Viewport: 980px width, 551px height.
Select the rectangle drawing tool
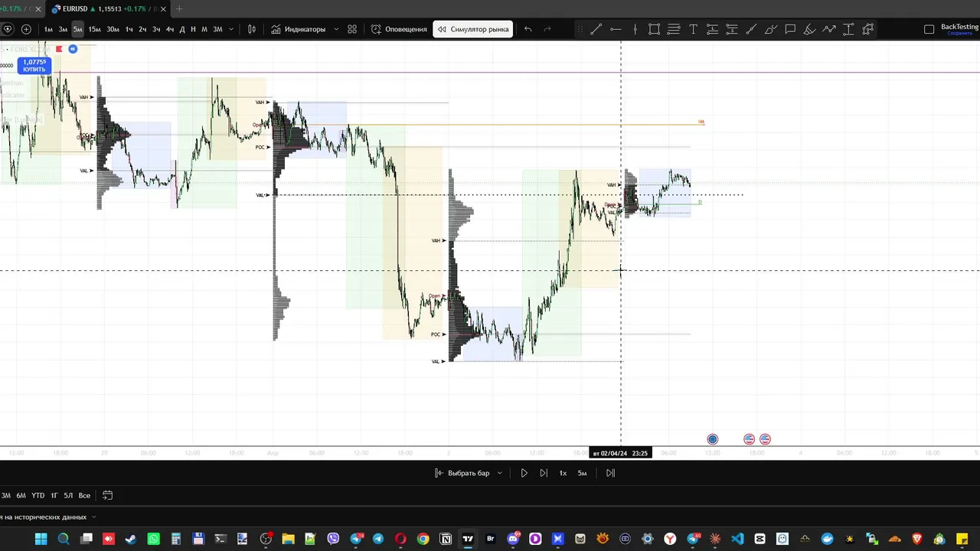[654, 29]
